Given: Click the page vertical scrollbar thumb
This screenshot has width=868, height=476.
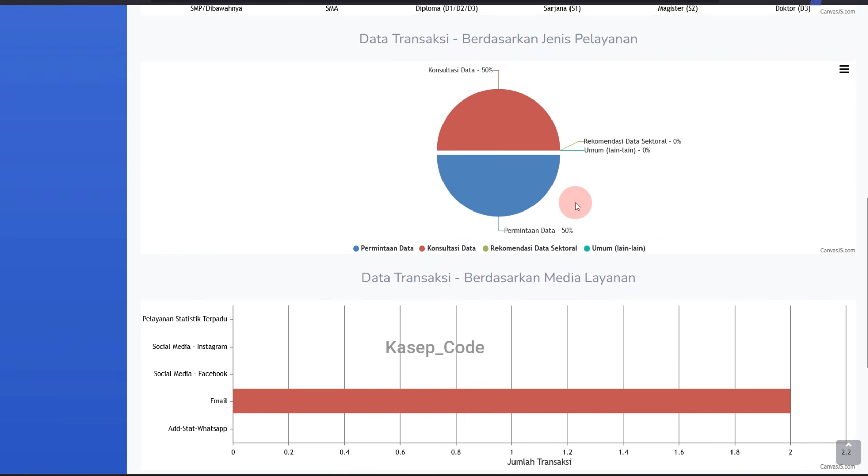Looking at the screenshot, I should pos(867,282).
